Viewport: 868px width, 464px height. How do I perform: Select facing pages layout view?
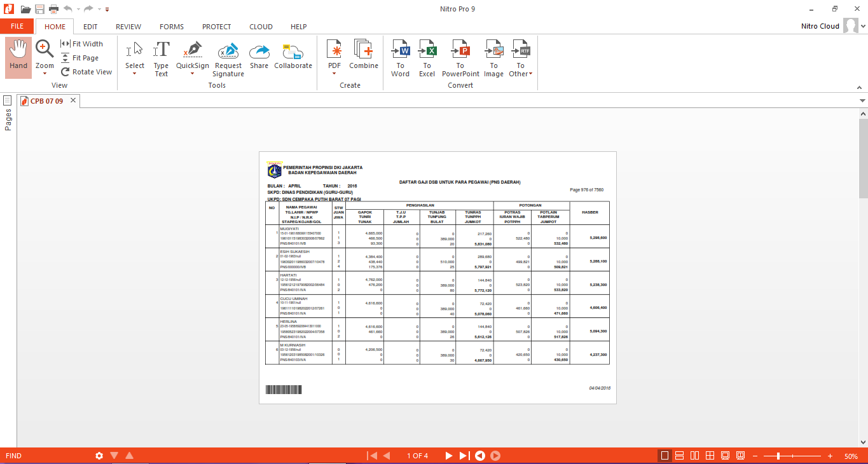coord(694,456)
